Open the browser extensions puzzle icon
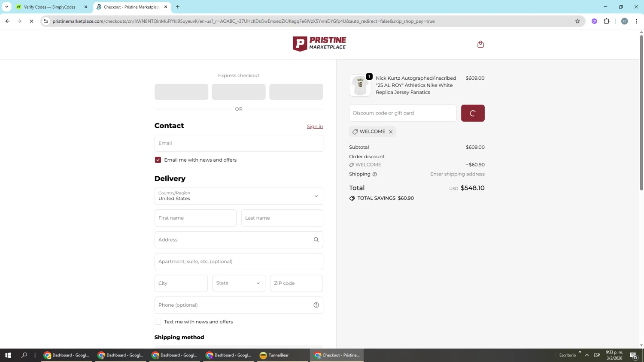 (607, 21)
